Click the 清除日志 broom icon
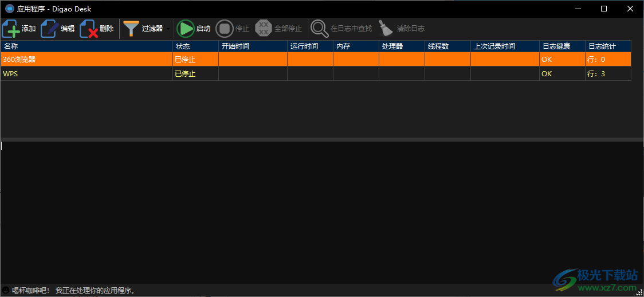 pyautogui.click(x=386, y=29)
